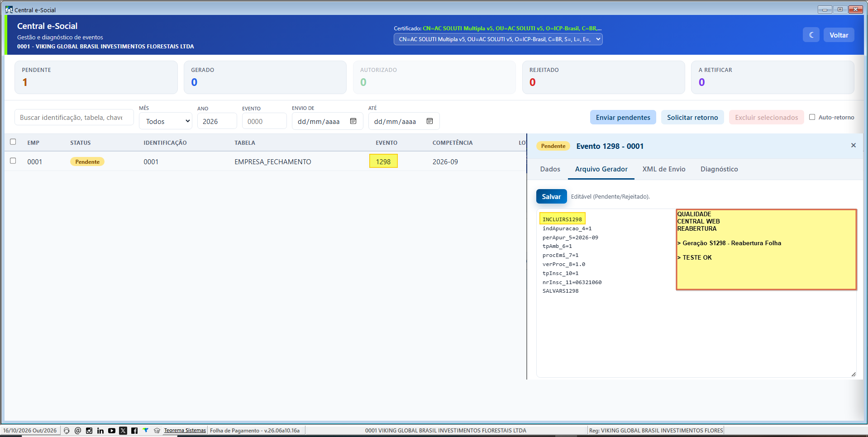The height and width of the screenshot is (437, 868).
Task: Click the A Retificar summary card
Action: (773, 77)
